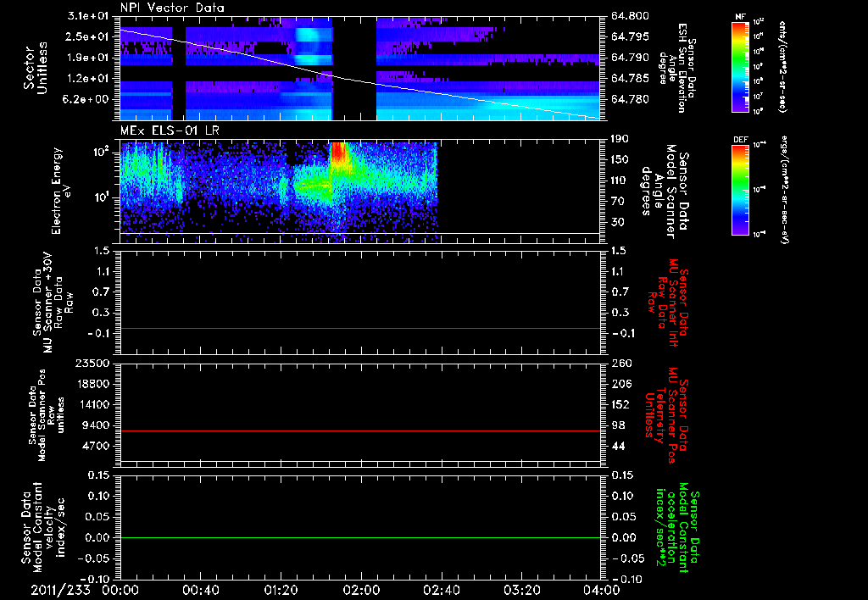Click the red MU Scanner +30V trace line
The image size is (868, 600).
tap(359, 328)
